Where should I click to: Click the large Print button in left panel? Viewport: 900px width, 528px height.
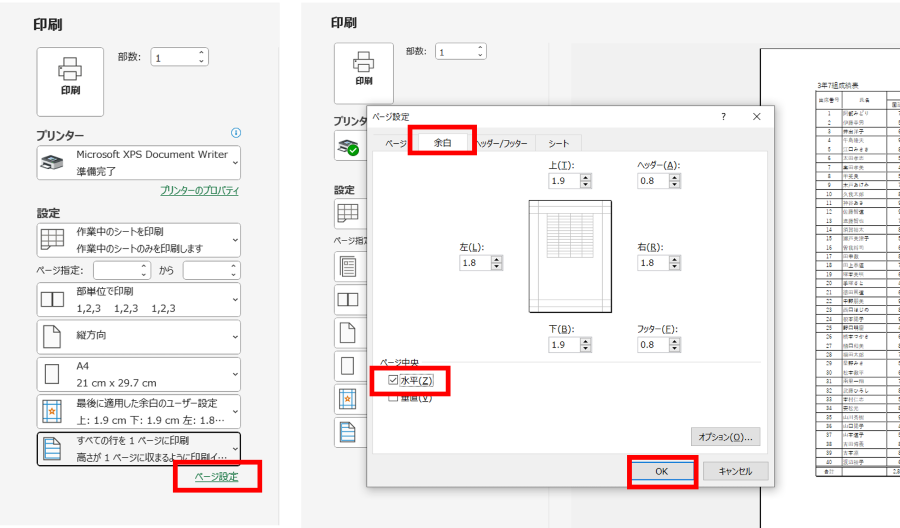(x=70, y=82)
